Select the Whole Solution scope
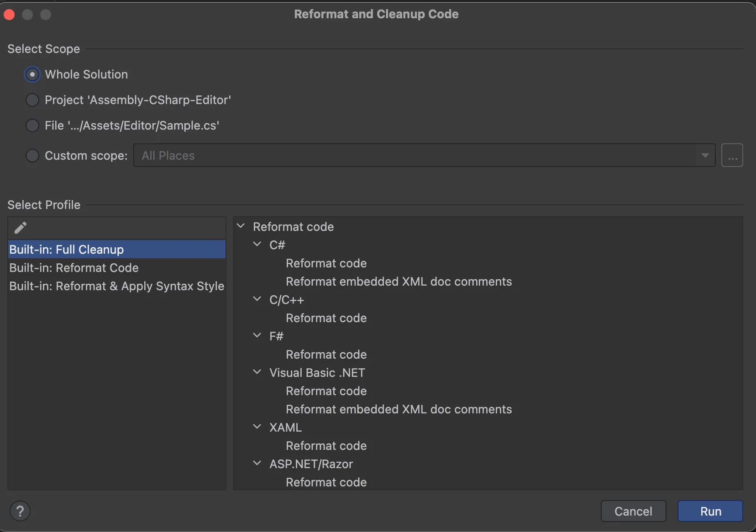The height and width of the screenshot is (532, 756). [x=32, y=74]
